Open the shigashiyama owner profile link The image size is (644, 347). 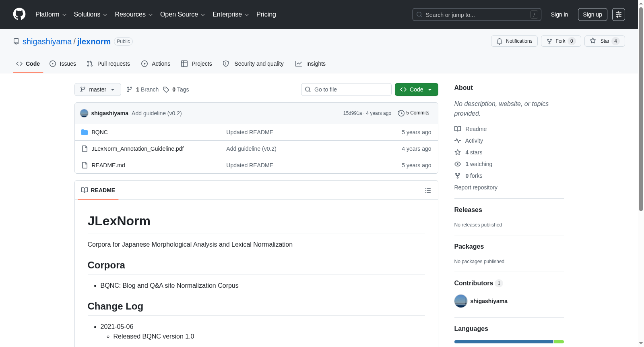coord(47,42)
